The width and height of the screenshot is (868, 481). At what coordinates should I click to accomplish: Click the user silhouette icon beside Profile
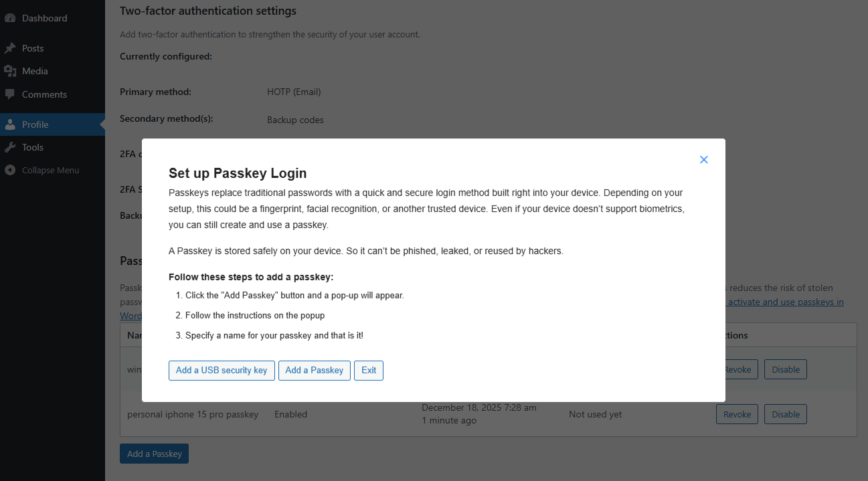click(x=10, y=124)
